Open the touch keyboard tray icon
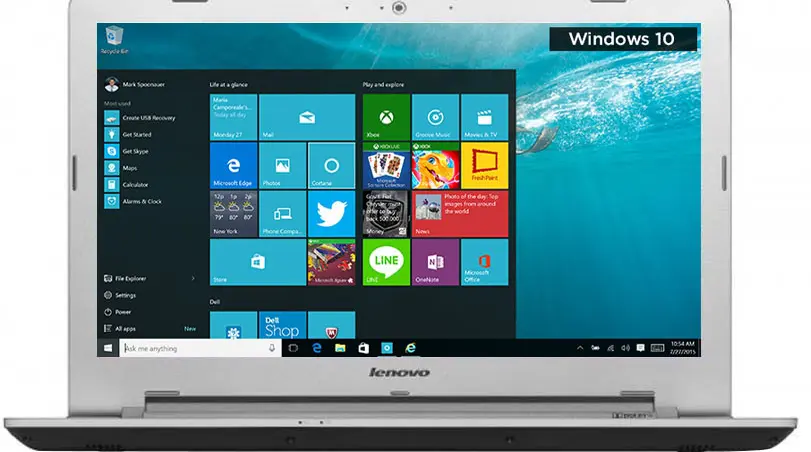The height and width of the screenshot is (452, 811). coord(657,348)
